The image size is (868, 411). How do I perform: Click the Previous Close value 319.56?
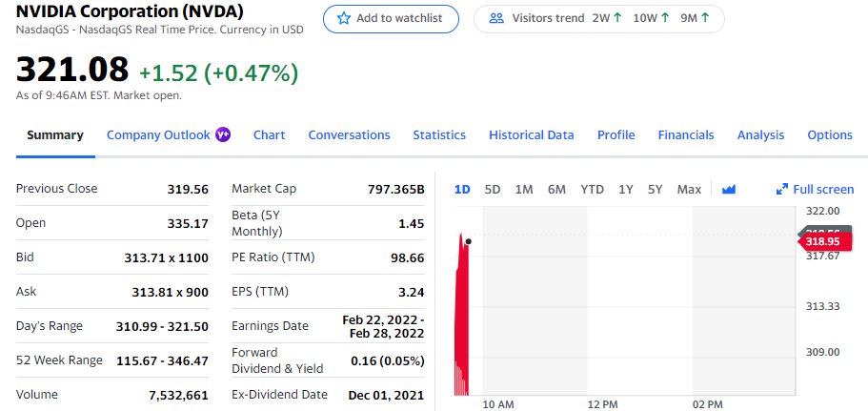188,190
